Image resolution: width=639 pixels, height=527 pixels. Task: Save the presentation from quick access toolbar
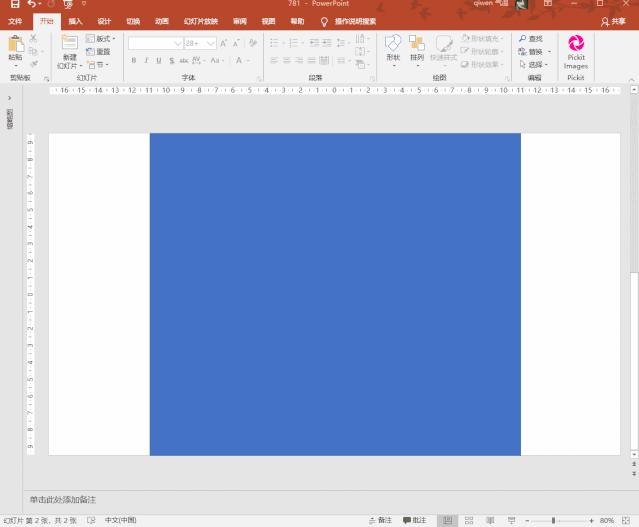pyautogui.click(x=14, y=5)
